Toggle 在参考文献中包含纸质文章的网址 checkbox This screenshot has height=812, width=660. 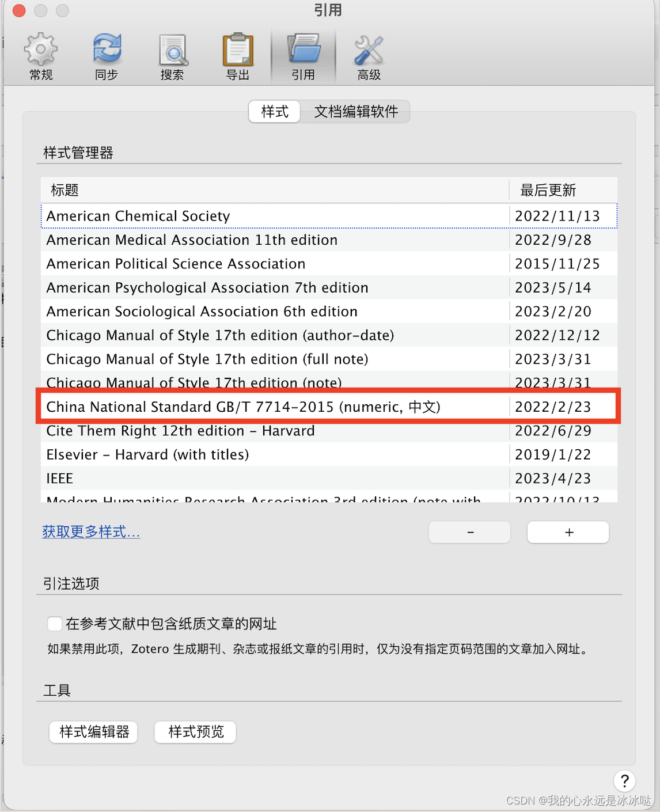[55, 624]
